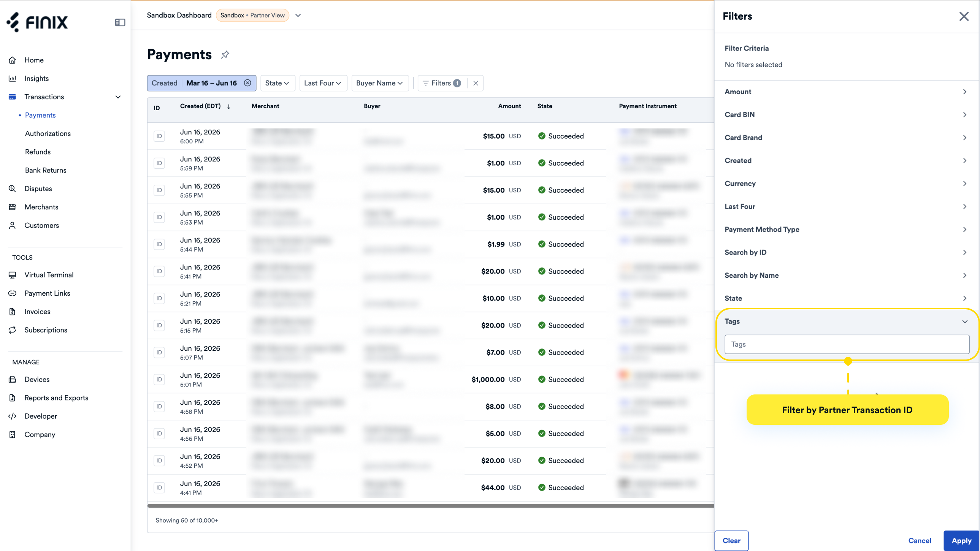
Task: Copy ID for the 5:59 PM payment
Action: pos(159,163)
